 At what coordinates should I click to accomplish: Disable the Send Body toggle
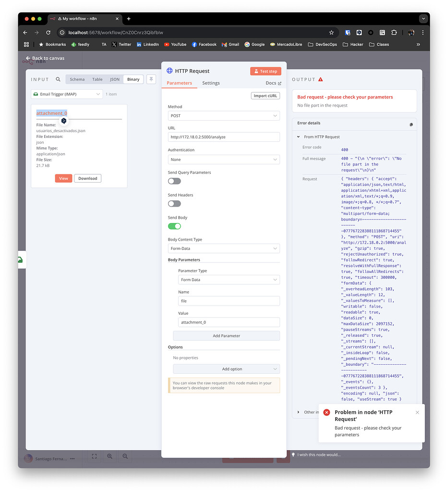[174, 226]
